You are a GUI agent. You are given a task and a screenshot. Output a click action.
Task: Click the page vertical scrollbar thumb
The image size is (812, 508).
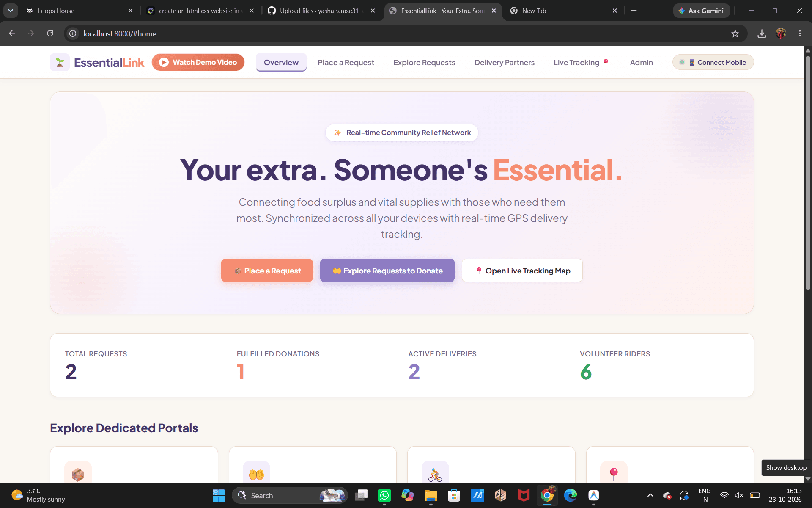tap(808, 173)
